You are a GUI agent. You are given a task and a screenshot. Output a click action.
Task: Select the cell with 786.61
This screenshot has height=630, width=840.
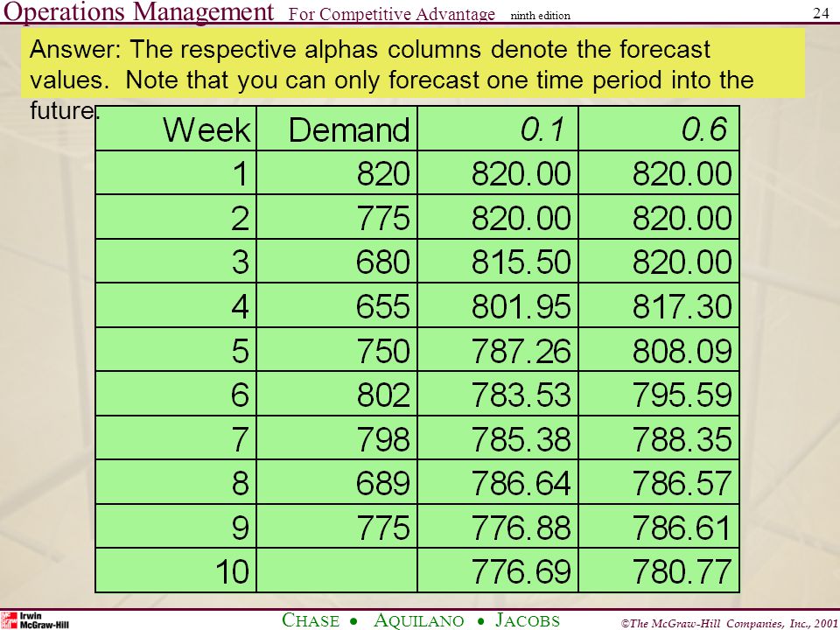[660, 526]
